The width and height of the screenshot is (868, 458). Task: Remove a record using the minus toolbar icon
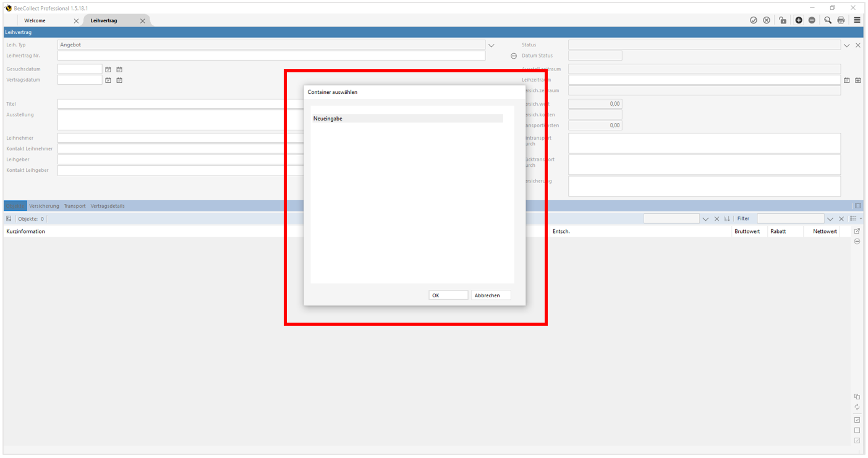pos(812,20)
